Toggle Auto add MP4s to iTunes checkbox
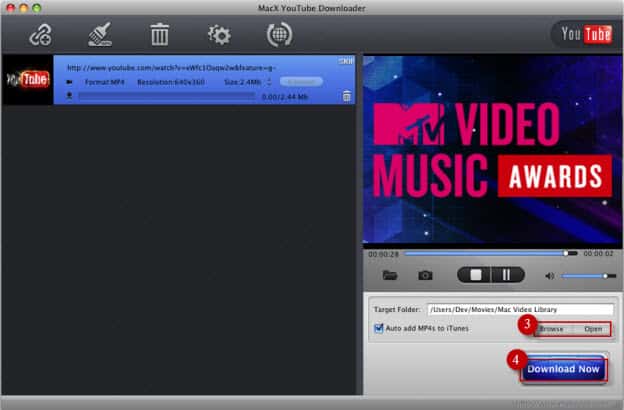This screenshot has width=624, height=410. pyautogui.click(x=379, y=328)
